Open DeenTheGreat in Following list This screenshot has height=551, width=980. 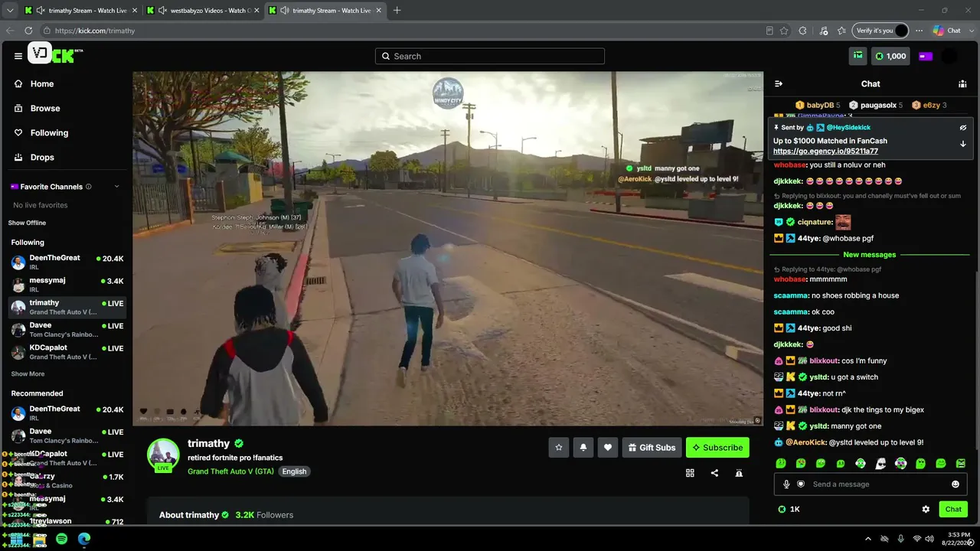tap(67, 262)
